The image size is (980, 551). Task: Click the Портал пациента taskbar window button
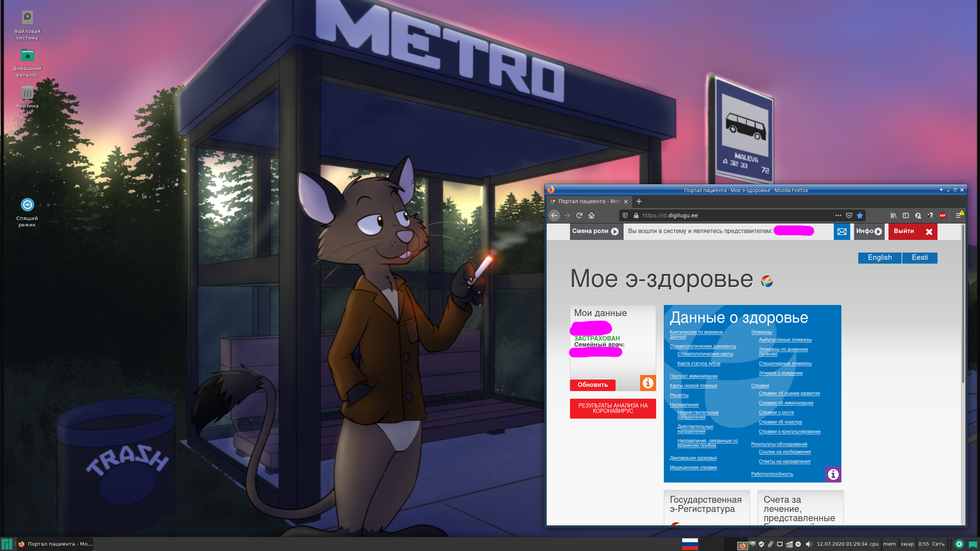(56, 544)
